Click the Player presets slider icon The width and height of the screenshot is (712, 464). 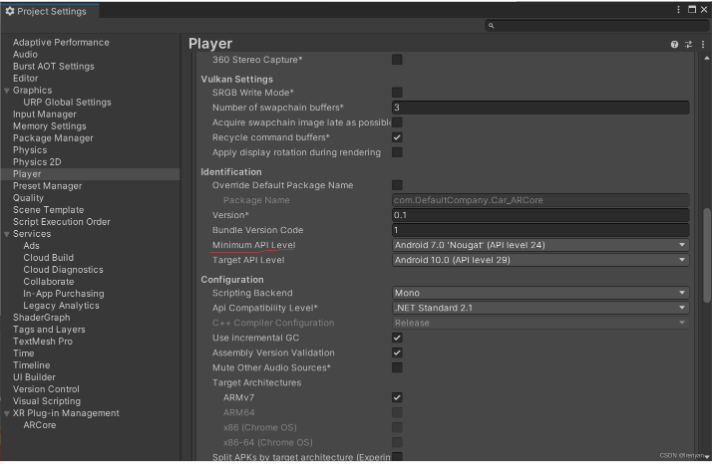tap(688, 44)
